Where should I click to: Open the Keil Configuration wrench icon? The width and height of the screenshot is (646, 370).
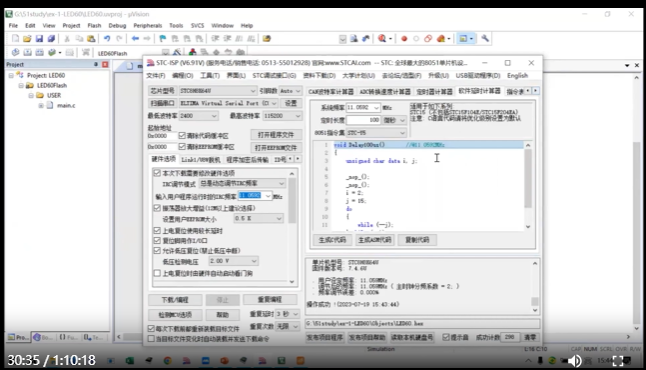[485, 39]
